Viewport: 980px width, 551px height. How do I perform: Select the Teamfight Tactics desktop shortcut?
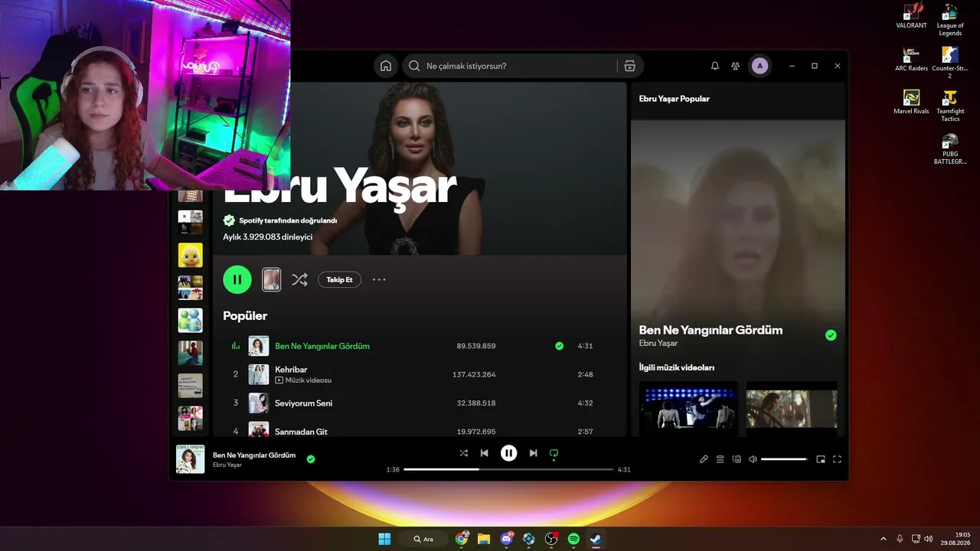tap(950, 106)
